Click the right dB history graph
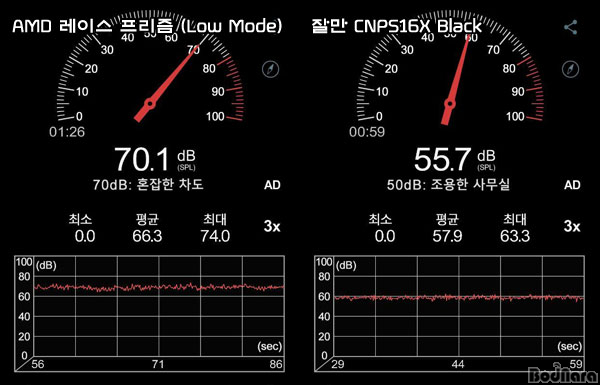 pos(449,313)
